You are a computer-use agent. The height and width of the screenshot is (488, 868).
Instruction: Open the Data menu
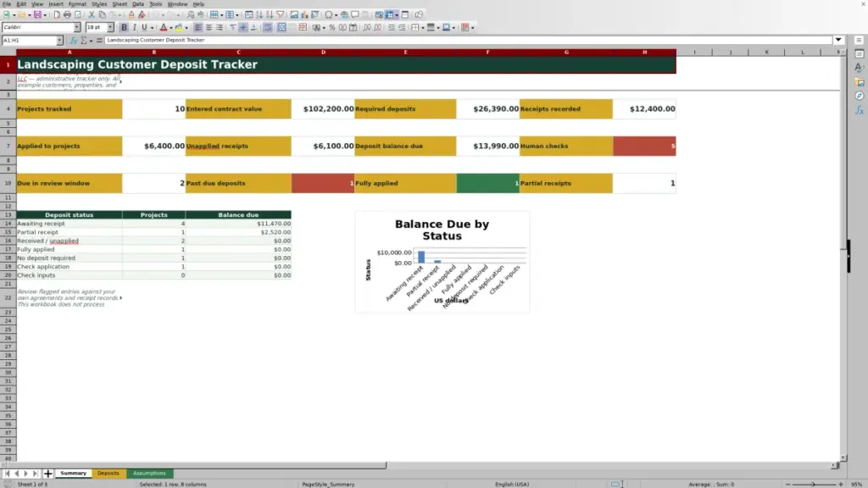tap(138, 4)
